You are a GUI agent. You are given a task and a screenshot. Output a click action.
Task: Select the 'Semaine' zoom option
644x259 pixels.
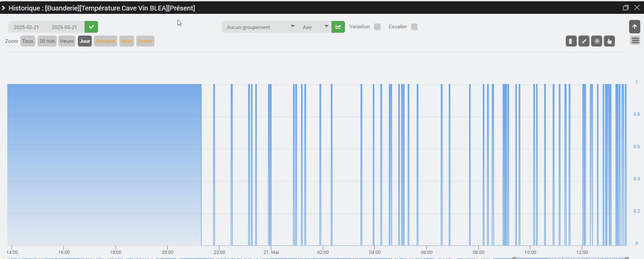pos(106,41)
